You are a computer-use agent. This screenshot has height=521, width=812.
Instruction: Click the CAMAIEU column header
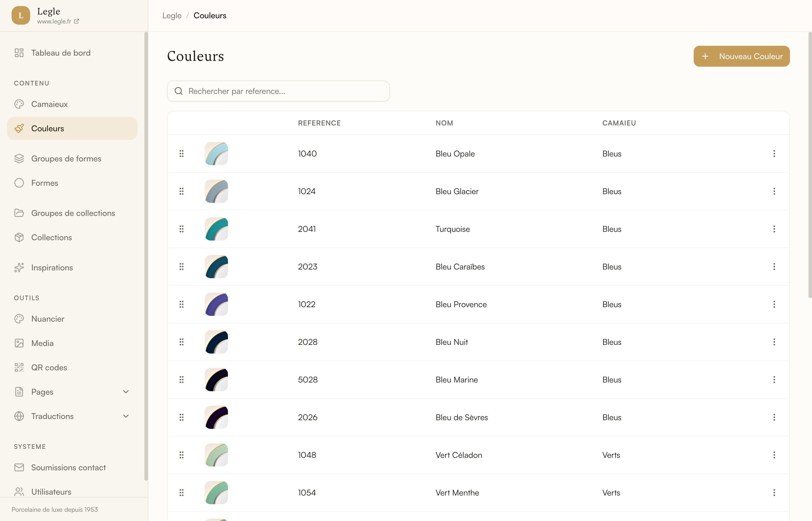(619, 123)
